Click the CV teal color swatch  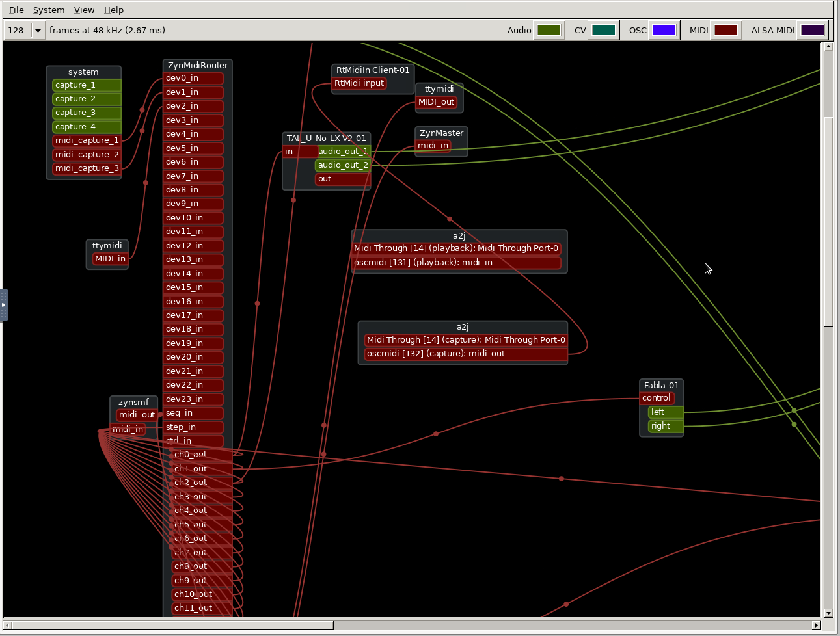(x=603, y=30)
